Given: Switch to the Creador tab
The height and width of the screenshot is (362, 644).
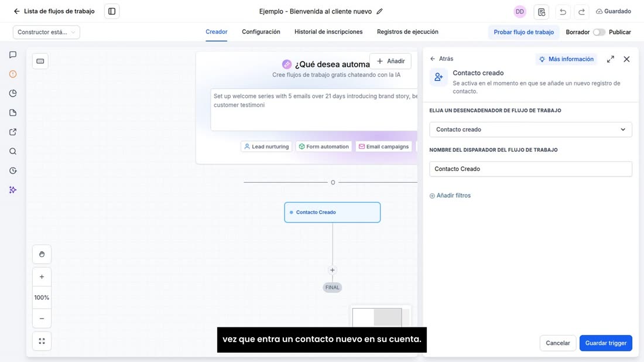Looking at the screenshot, I should [x=217, y=32].
